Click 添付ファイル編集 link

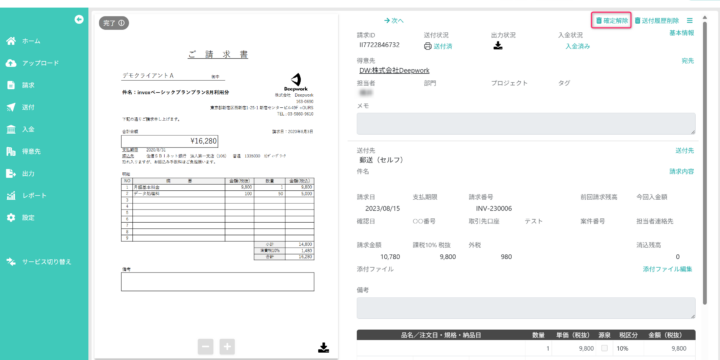(x=667, y=269)
